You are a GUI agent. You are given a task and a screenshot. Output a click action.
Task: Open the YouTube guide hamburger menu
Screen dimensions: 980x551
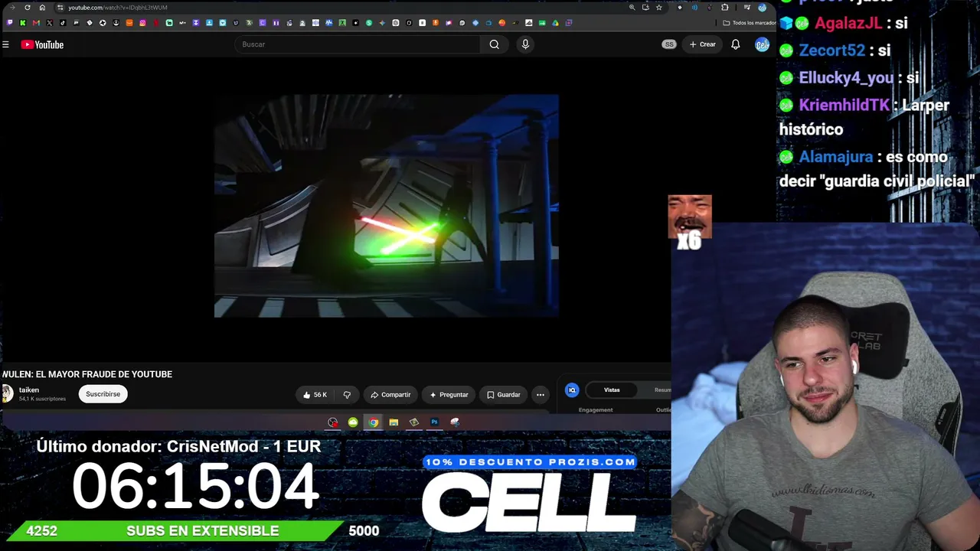coord(5,44)
